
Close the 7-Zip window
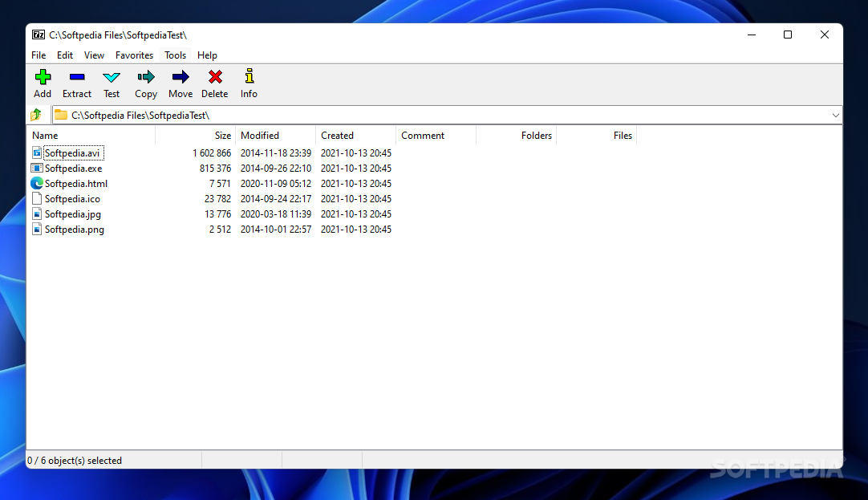pos(824,35)
